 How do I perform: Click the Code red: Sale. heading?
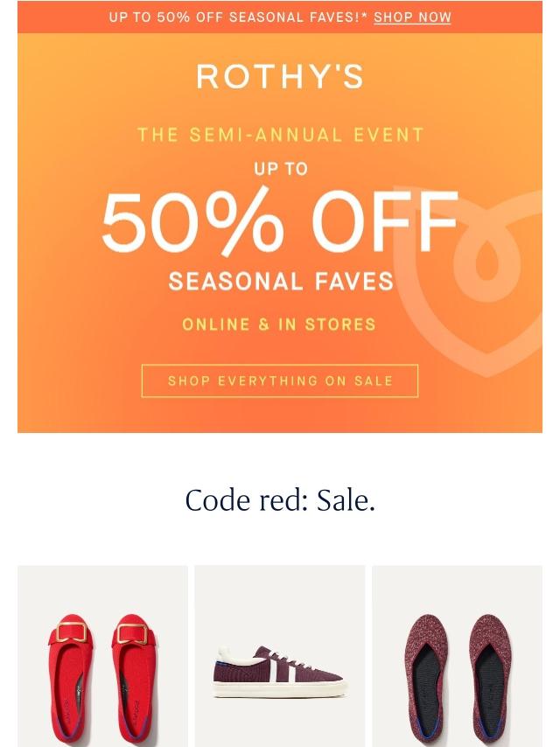pos(280,500)
